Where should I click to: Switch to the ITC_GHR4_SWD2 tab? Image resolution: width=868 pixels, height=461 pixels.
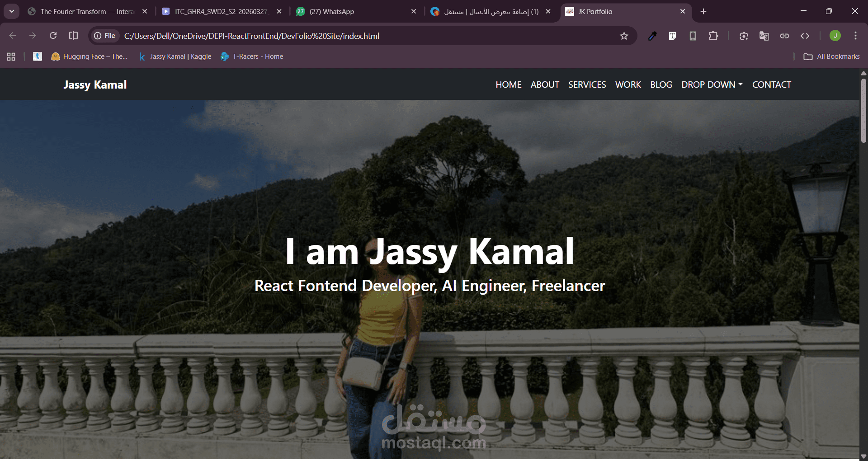[x=222, y=11]
